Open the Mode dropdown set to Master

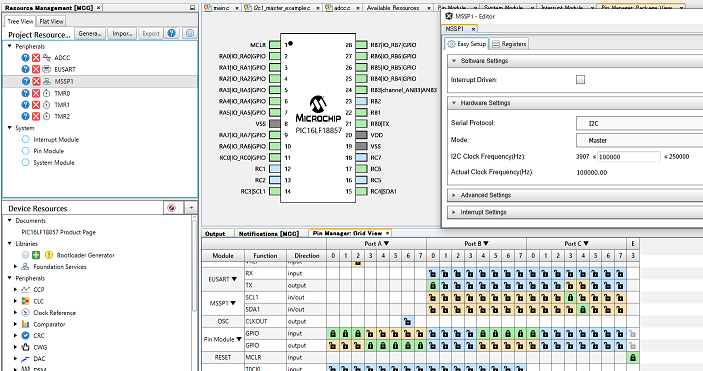639,140
